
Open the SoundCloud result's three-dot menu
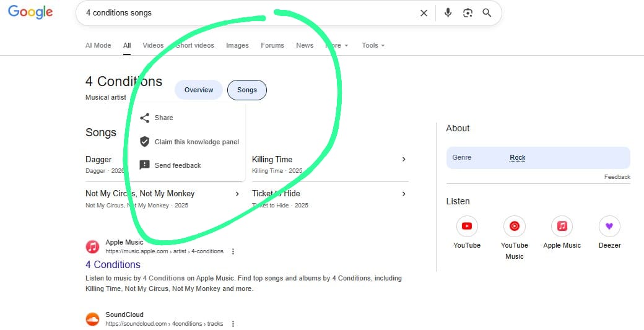[233, 324]
